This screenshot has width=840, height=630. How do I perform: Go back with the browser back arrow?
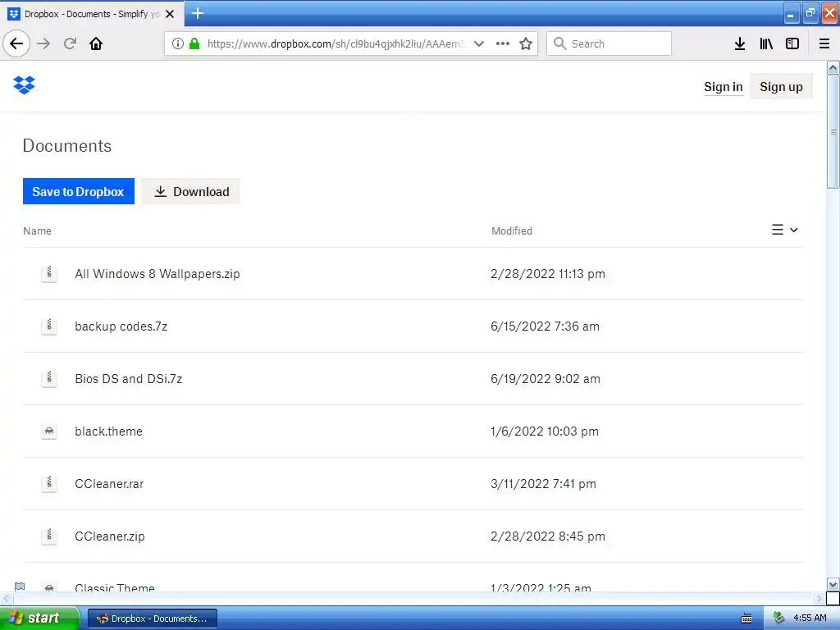pyautogui.click(x=16, y=43)
